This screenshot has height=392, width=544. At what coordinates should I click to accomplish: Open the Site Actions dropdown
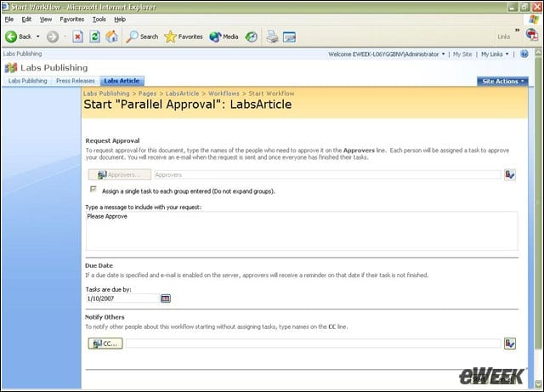point(502,82)
